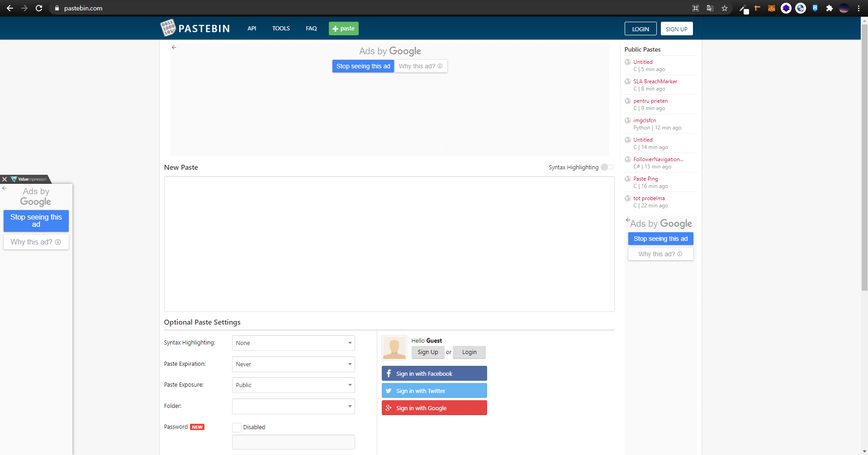The image size is (868, 455).
Task: Click the Pastebin logo icon
Action: click(x=168, y=28)
